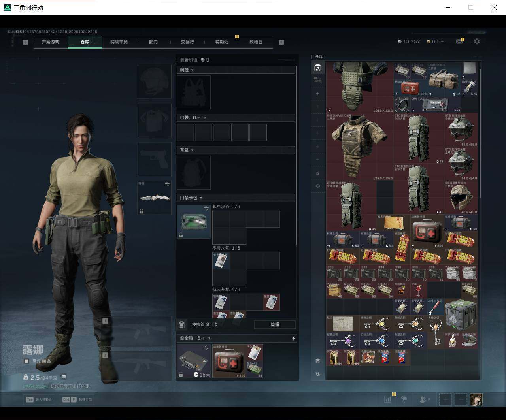Open warehouse sidebar settings gear
506x420 pixels.
coord(318,186)
